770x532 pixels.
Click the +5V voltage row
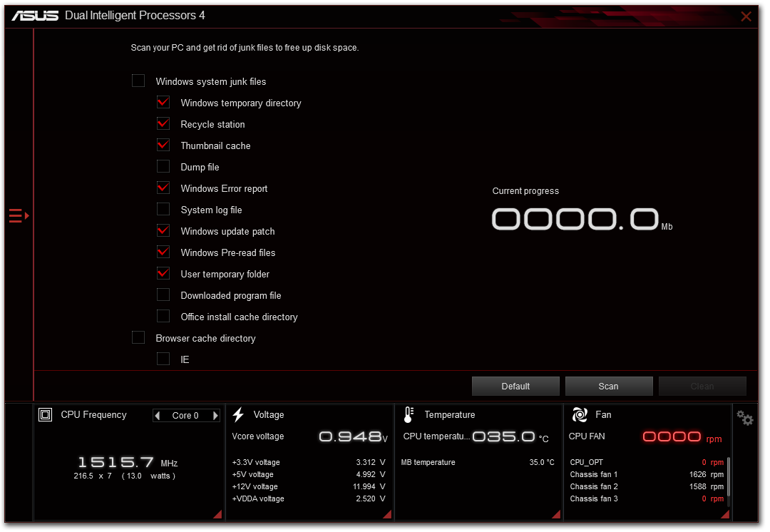click(309, 474)
